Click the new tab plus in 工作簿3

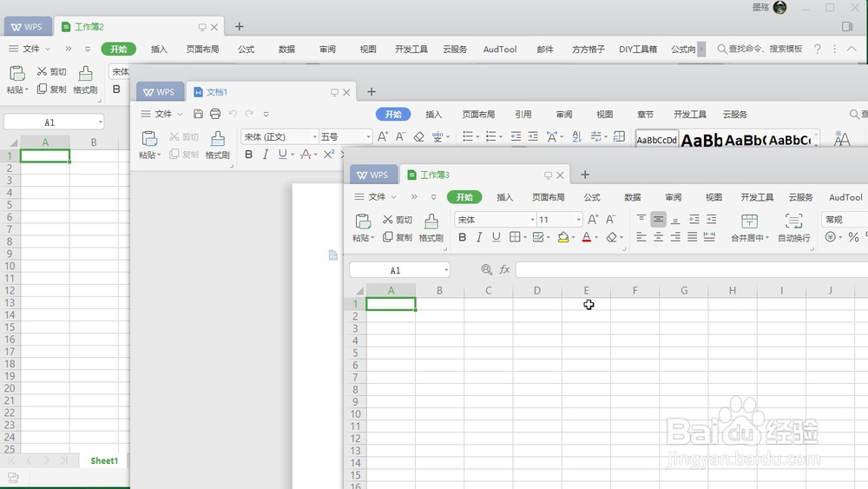click(585, 175)
